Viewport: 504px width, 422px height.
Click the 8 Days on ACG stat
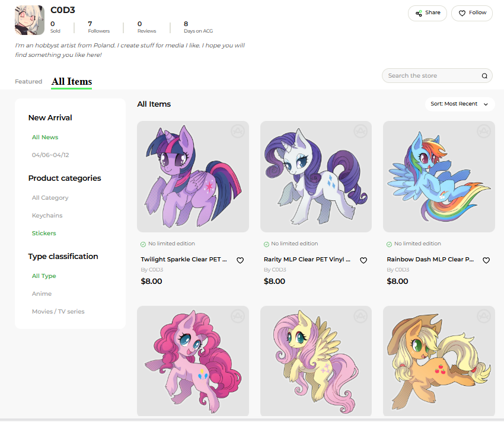198,27
